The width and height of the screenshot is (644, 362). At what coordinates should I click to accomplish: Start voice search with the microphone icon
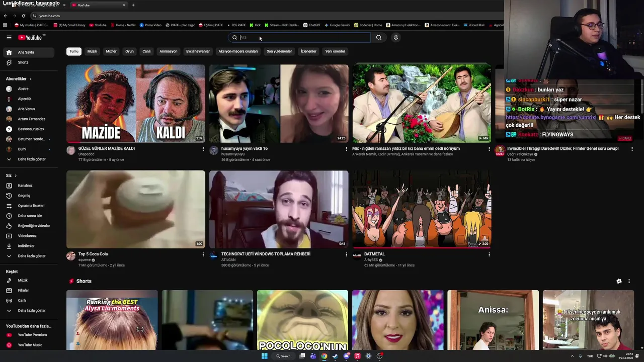pos(396,37)
